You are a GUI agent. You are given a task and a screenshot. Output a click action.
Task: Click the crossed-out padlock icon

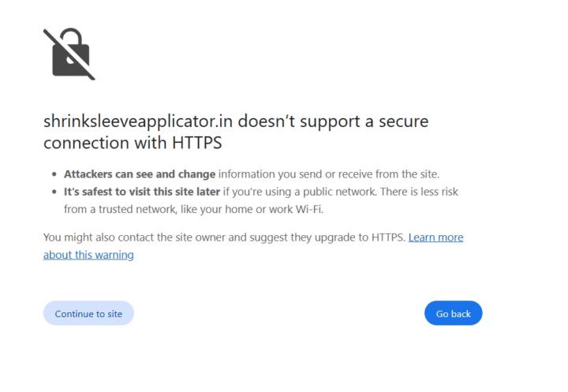(69, 54)
